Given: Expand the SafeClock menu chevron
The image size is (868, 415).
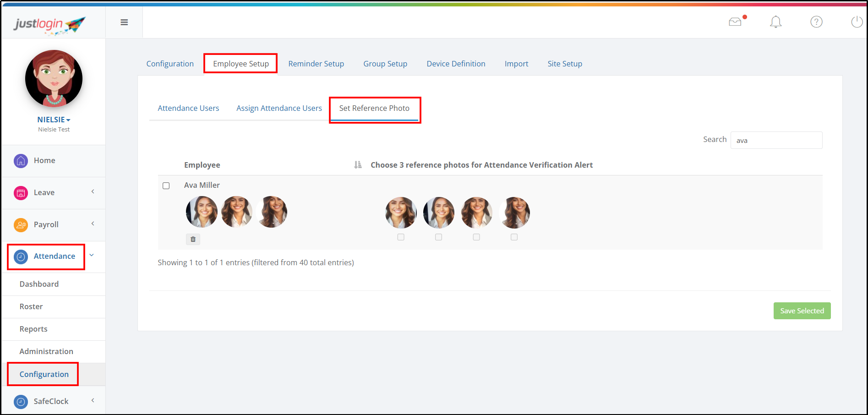Looking at the screenshot, I should tap(93, 400).
